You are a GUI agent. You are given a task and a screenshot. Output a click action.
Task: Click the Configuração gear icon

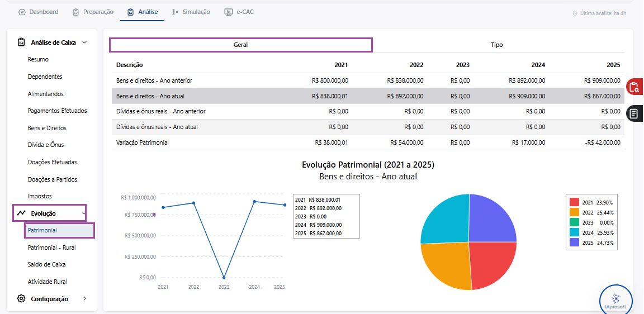point(21,299)
